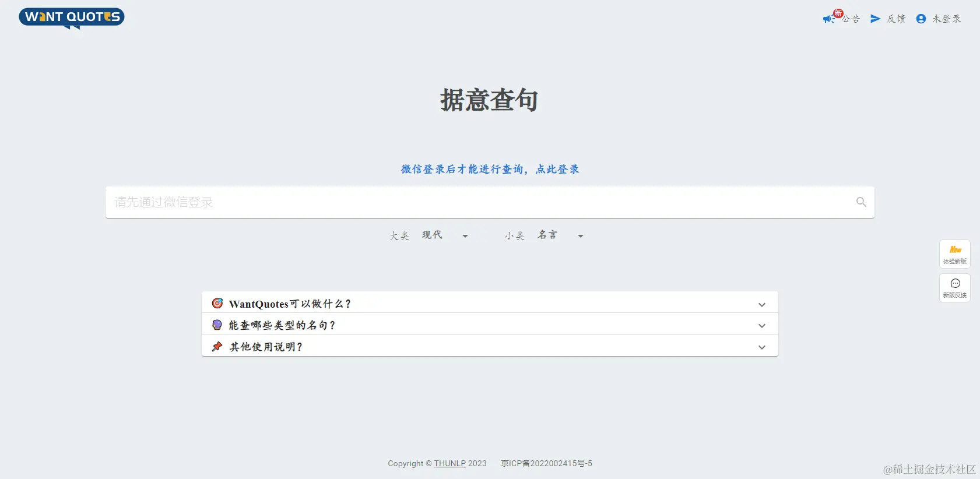Click the 体验新版 New floating button
This screenshot has width=980, height=479.
(x=955, y=254)
